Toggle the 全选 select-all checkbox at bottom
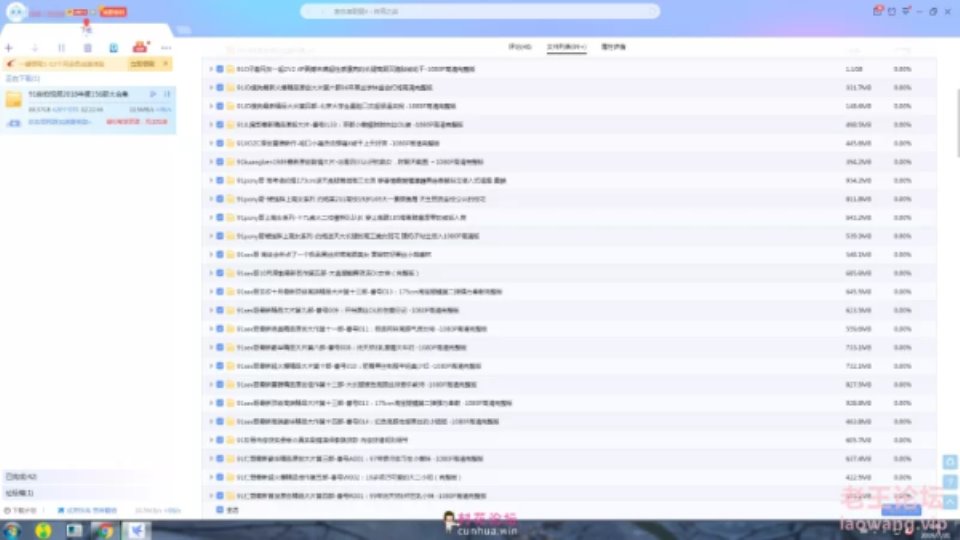This screenshot has height=540, width=960. [x=220, y=510]
